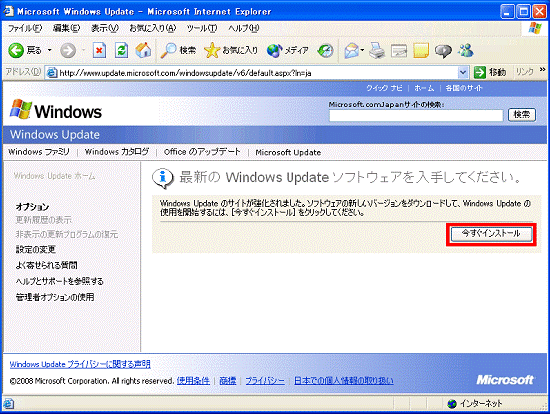Screen dimensions: 550x414
Task: Click the status bar page icon
Action: (x=8, y=404)
